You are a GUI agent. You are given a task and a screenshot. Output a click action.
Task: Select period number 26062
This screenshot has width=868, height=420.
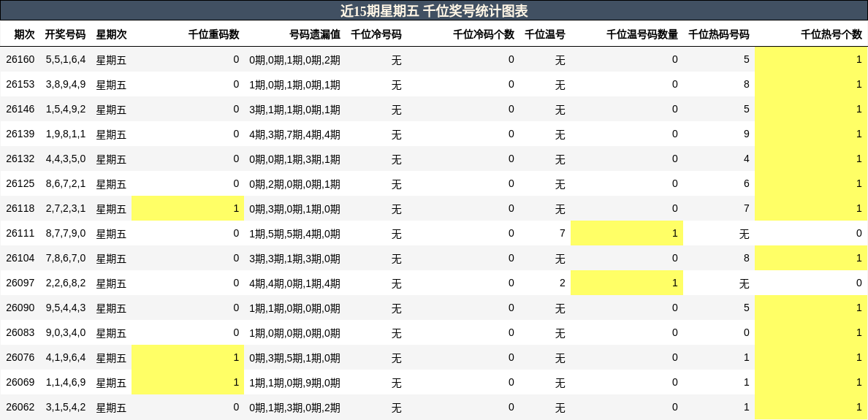[20, 407]
